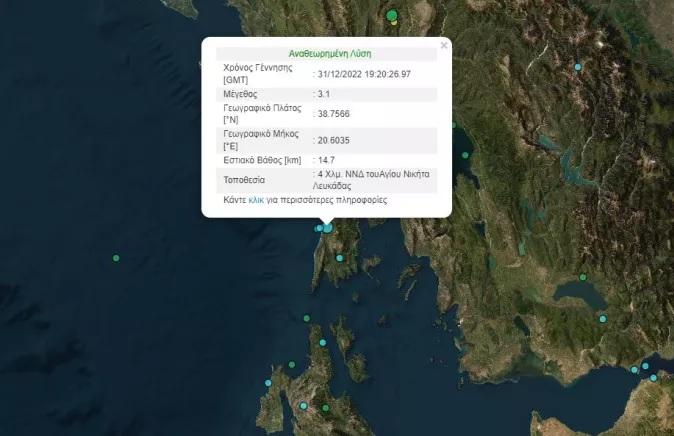
Task: Click the focal depth value 14.7
Action: 326,160
